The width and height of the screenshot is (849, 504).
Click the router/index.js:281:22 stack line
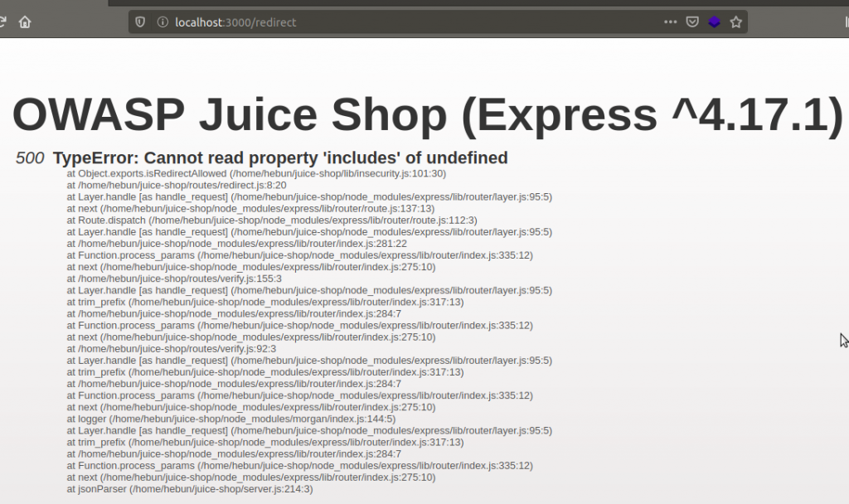(236, 244)
